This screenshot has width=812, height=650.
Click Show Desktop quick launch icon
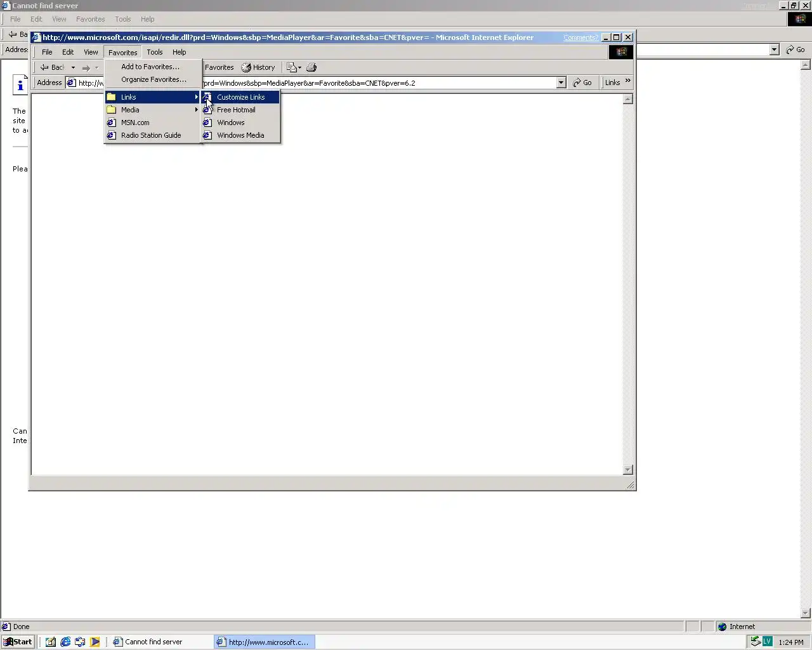(51, 642)
